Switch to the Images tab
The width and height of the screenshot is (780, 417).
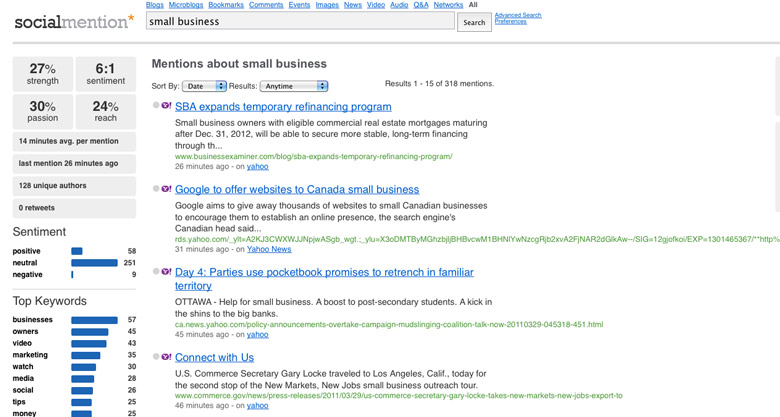[327, 4]
